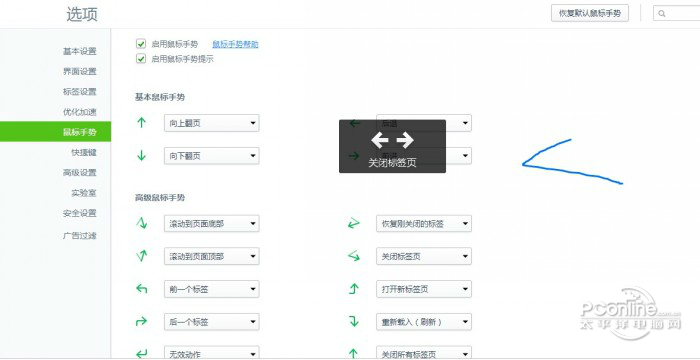Click the gesture icon beside 前一个标签
Image resolution: width=700 pixels, height=360 pixels.
[142, 289]
